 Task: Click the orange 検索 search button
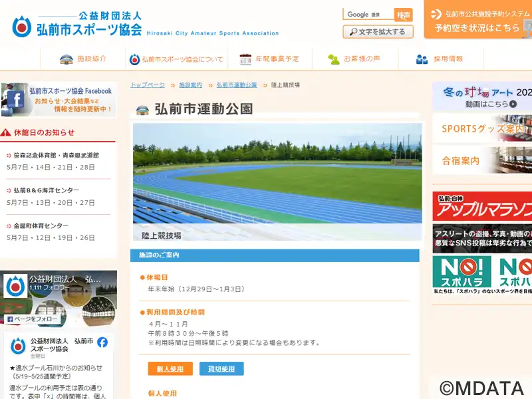point(404,15)
